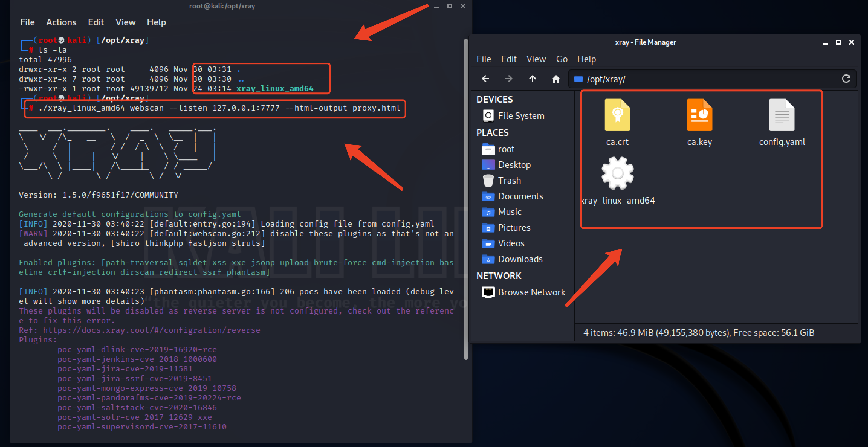868x447 pixels.
Task: Open the terminal View menu
Action: coord(125,22)
